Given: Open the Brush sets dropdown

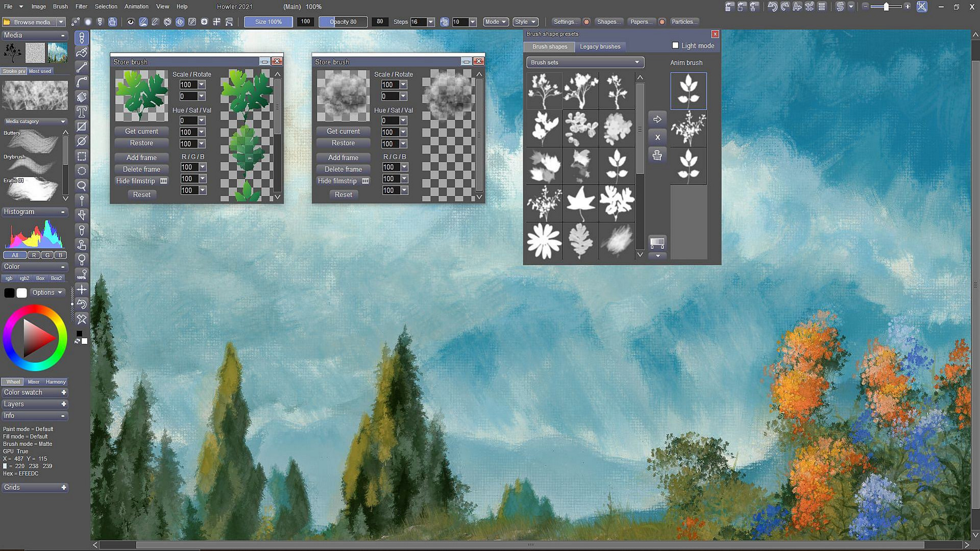Looking at the screenshot, I should (584, 62).
